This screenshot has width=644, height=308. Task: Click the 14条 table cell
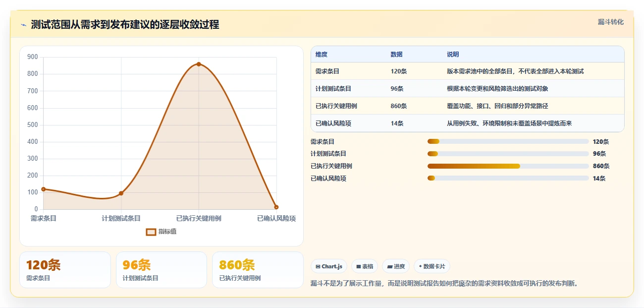[397, 123]
